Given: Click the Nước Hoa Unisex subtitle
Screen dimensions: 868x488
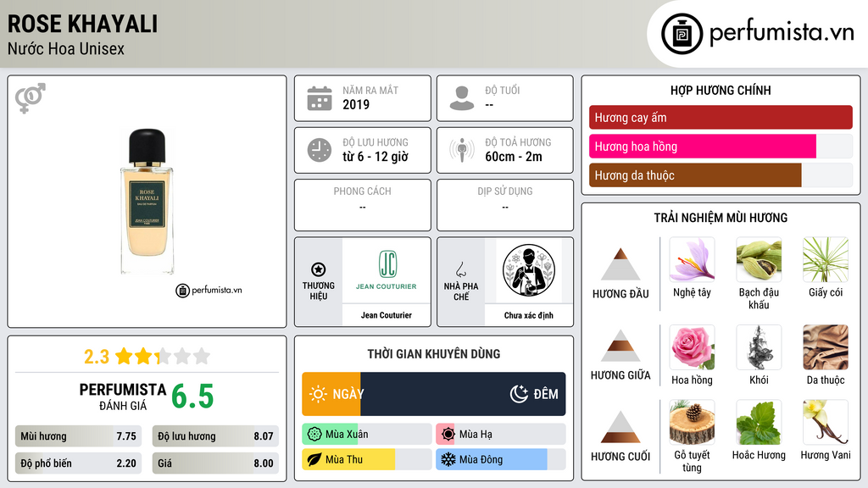Looking at the screenshot, I should pos(66,49).
